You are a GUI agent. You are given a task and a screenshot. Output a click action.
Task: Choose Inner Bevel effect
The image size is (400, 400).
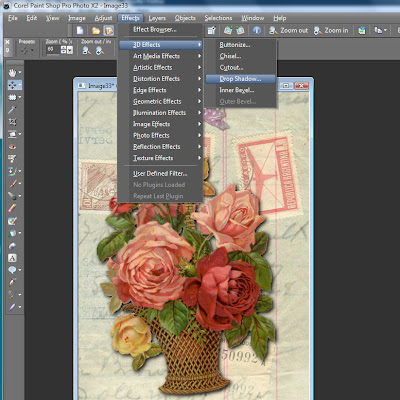click(x=237, y=90)
